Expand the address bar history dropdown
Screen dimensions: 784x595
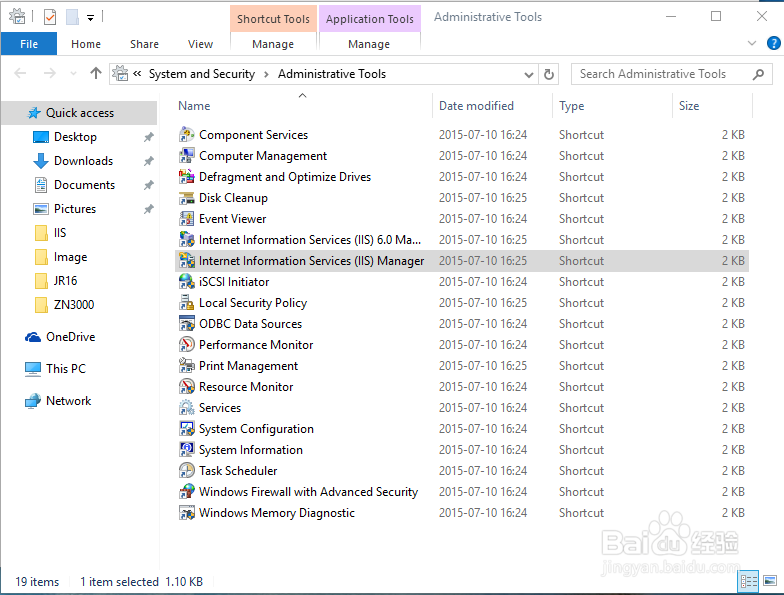click(528, 74)
